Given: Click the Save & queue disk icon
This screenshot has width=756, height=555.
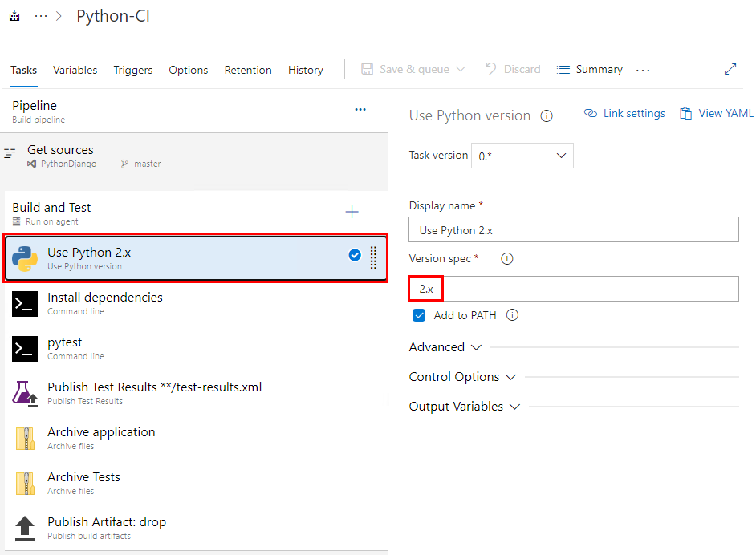Looking at the screenshot, I should (368, 69).
